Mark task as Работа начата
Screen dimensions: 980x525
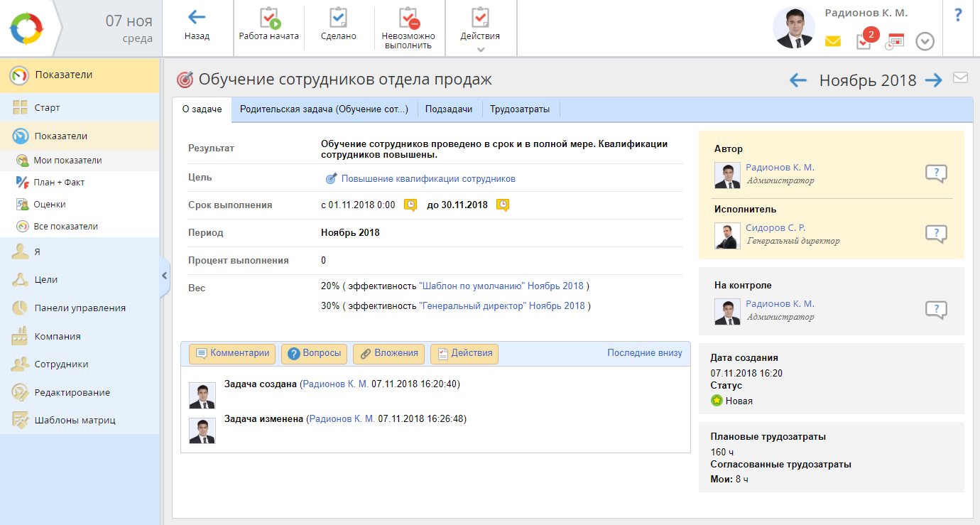[268, 18]
